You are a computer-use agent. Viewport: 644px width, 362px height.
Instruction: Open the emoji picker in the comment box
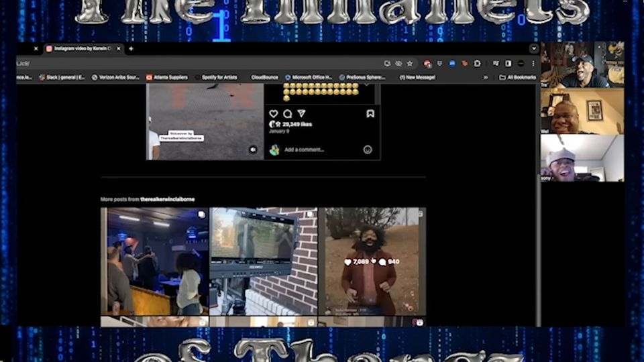click(368, 149)
